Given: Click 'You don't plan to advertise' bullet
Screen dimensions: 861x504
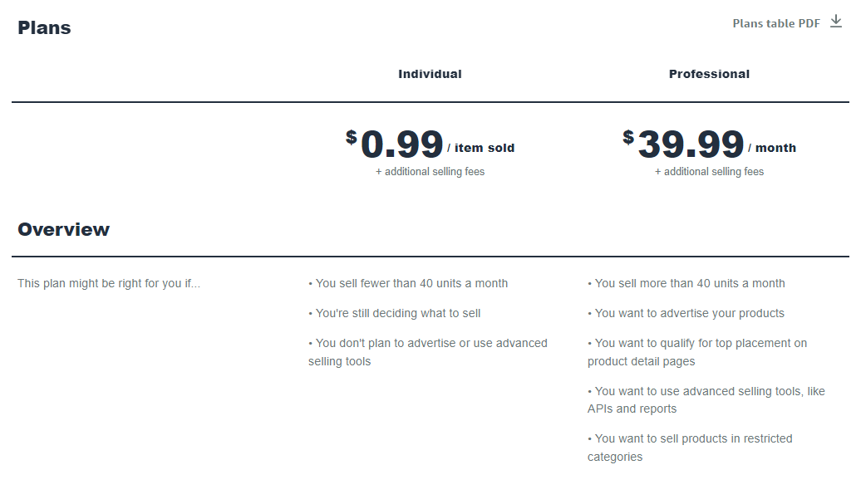Looking at the screenshot, I should 428,352.
